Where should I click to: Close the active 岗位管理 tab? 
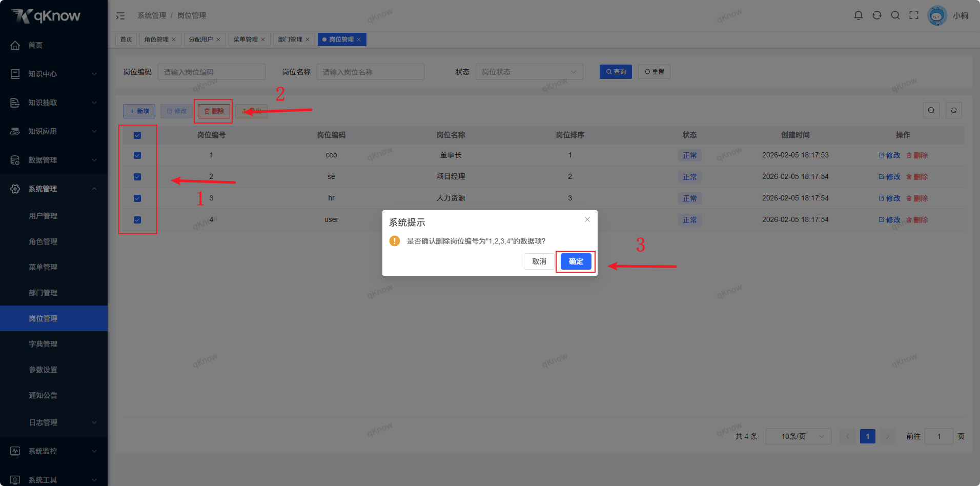point(359,39)
